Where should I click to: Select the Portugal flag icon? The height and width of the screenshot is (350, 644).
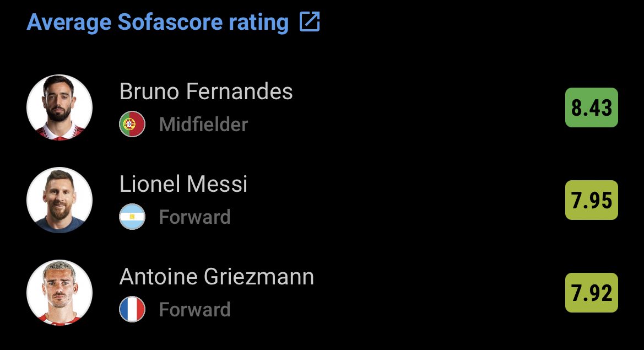pos(132,124)
